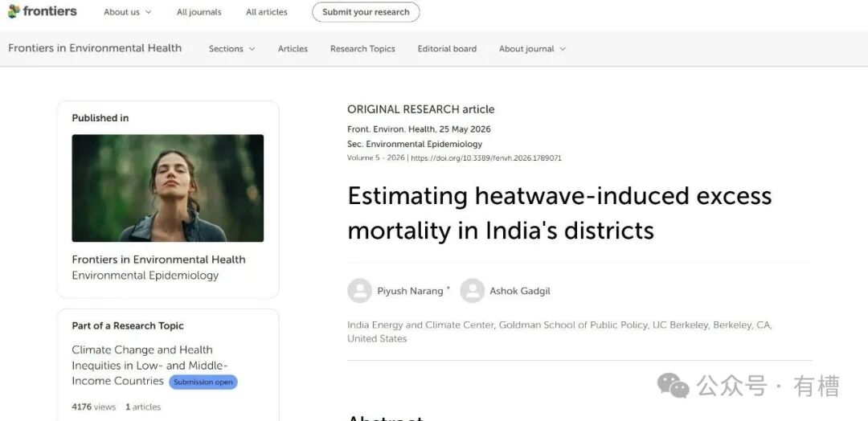Open All journals page
The image size is (868, 421).
click(x=199, y=12)
